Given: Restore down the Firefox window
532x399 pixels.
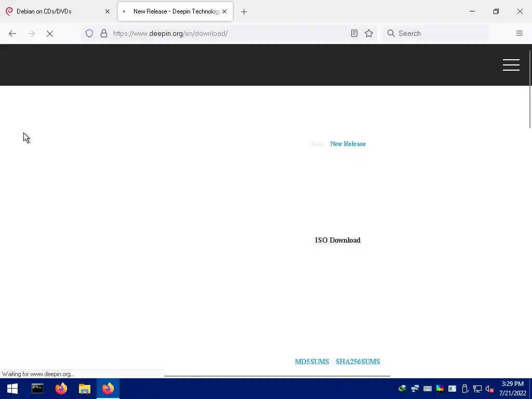Looking at the screenshot, I should [496, 11].
